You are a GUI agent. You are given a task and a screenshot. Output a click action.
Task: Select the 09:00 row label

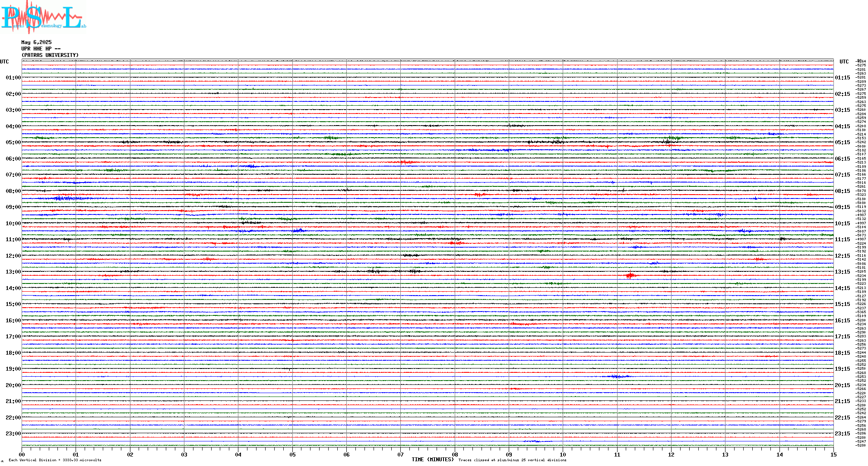click(x=13, y=207)
